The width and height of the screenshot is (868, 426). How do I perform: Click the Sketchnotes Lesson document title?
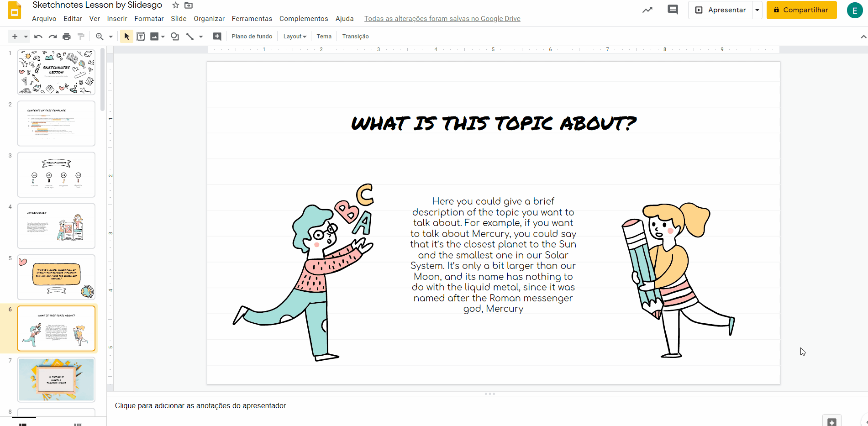coord(97,5)
